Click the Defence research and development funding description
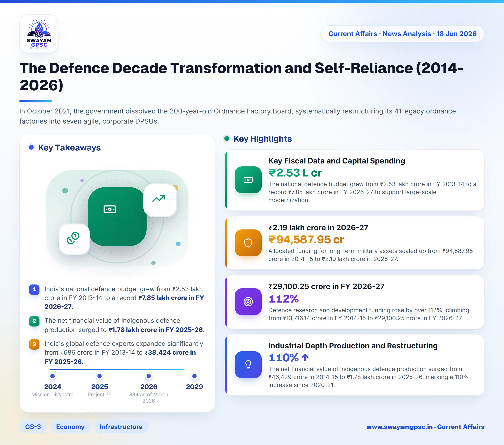 (x=369, y=314)
